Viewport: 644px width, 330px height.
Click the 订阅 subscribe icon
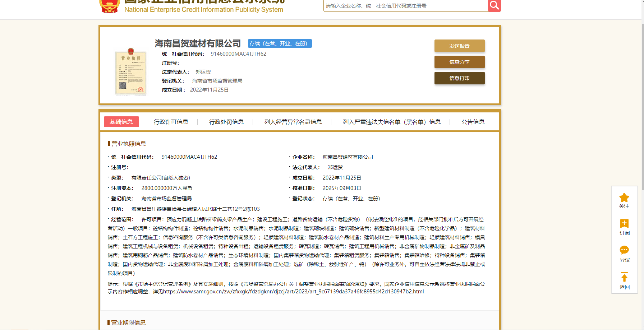point(624,224)
